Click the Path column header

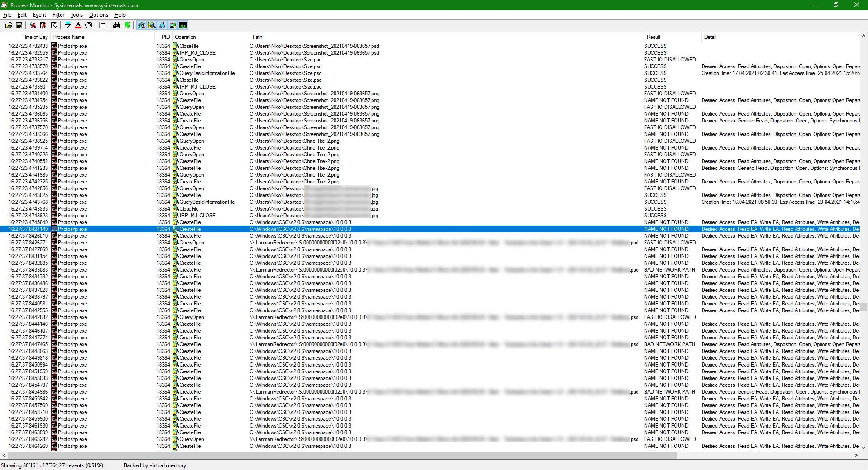[446, 37]
